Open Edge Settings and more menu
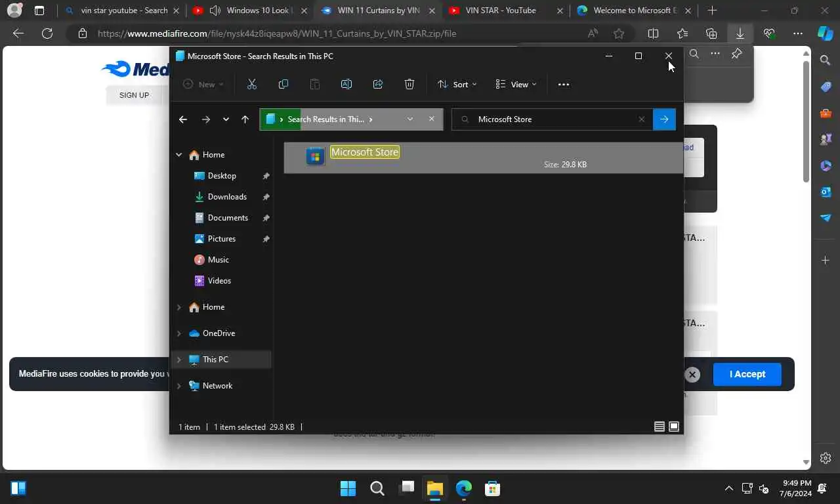Screen dimensions: 840x504 pos(797,33)
